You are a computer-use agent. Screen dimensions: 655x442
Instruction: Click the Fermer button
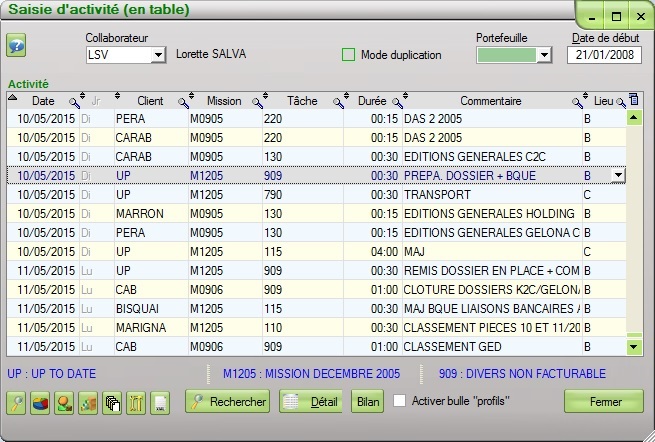(x=604, y=401)
